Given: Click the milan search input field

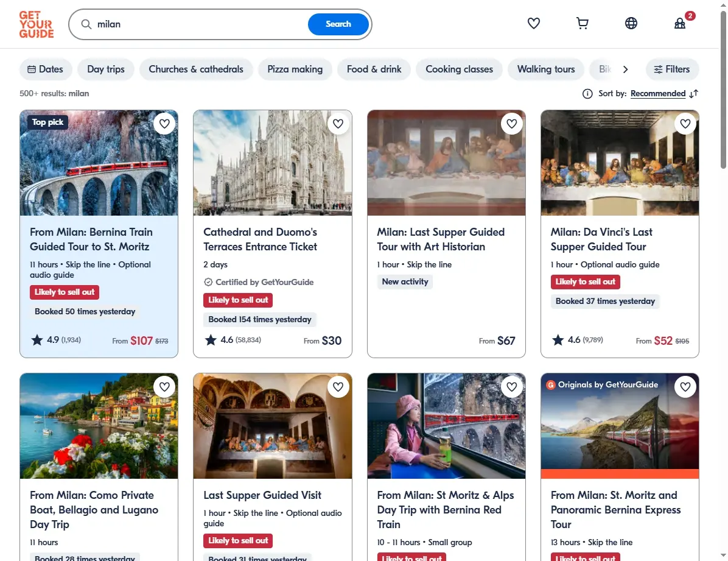Looking at the screenshot, I should tap(200, 24).
